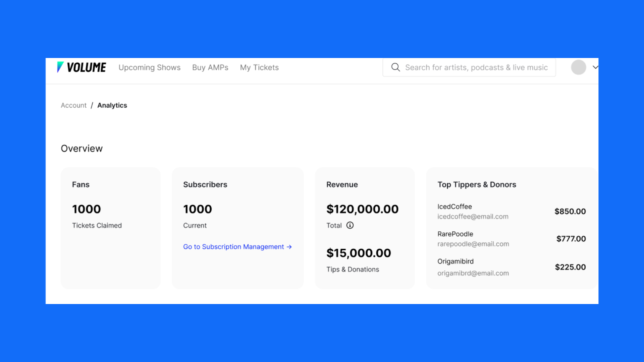Click the $120,000.00 total revenue figure

pos(362,209)
